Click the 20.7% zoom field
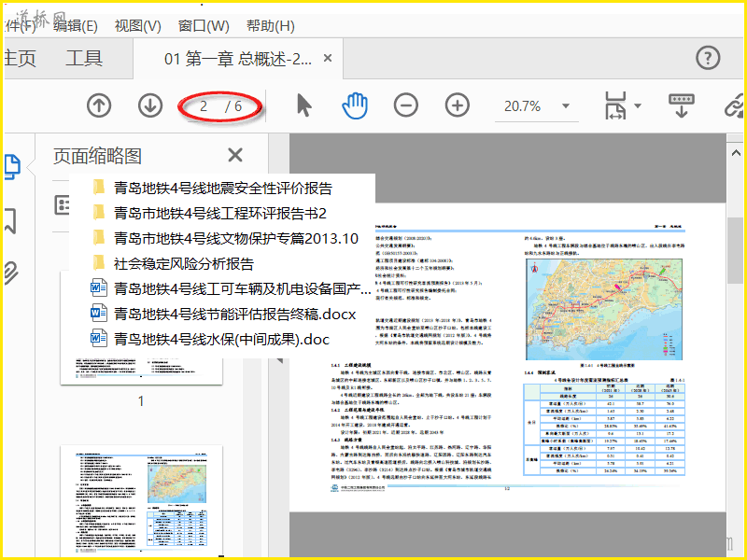The height and width of the screenshot is (560, 747). point(522,106)
